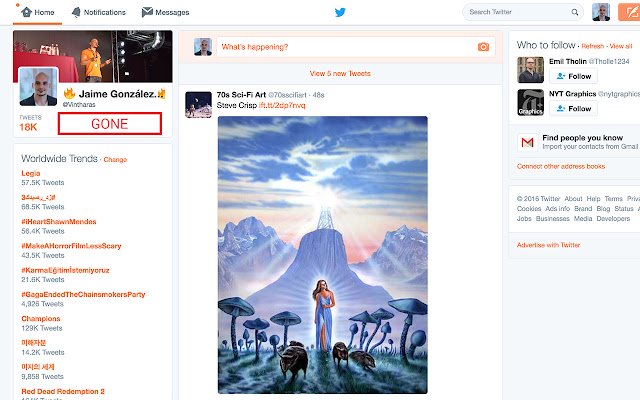Click the Ads info footer link
This screenshot has width=640, height=400.
tap(558, 209)
